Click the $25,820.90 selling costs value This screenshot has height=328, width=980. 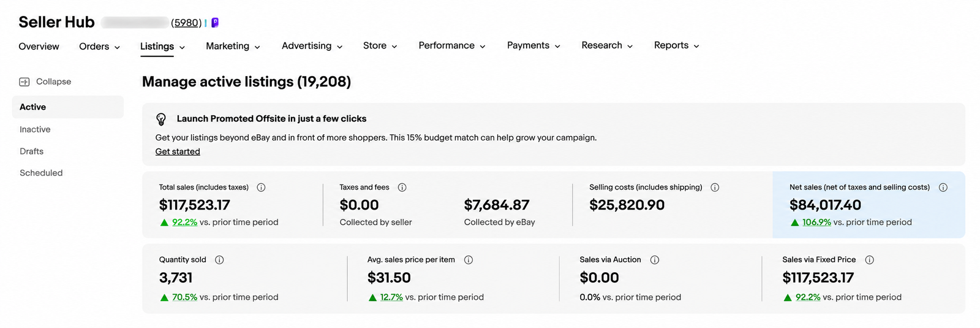coord(627,205)
